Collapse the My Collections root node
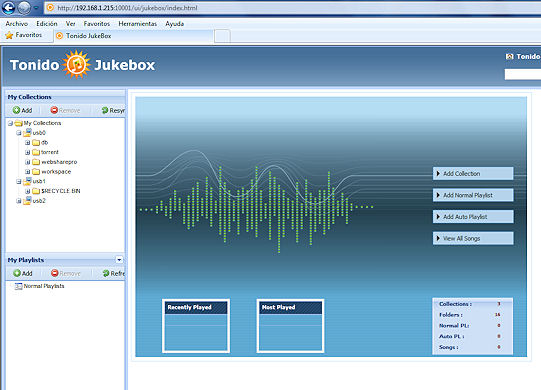Viewport: 541px width, 390px height. coord(10,123)
